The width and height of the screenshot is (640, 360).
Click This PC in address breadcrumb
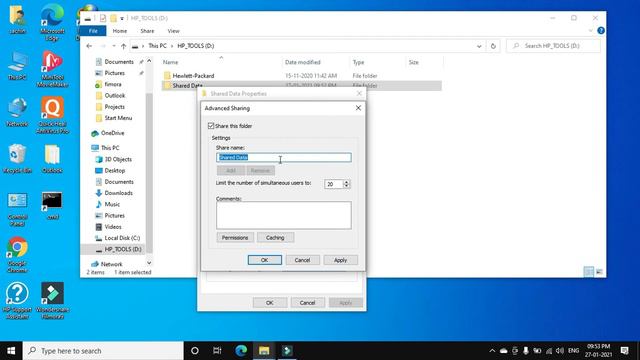157,46
